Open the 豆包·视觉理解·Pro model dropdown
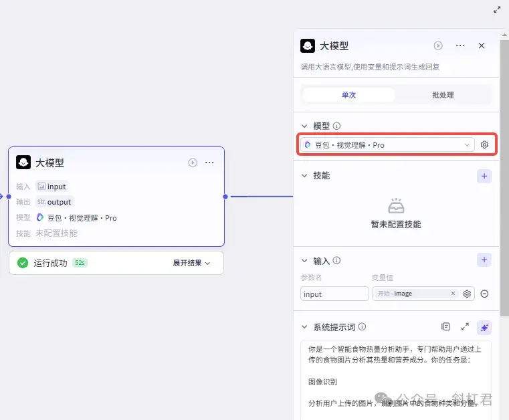This screenshot has height=420, width=509. point(387,144)
